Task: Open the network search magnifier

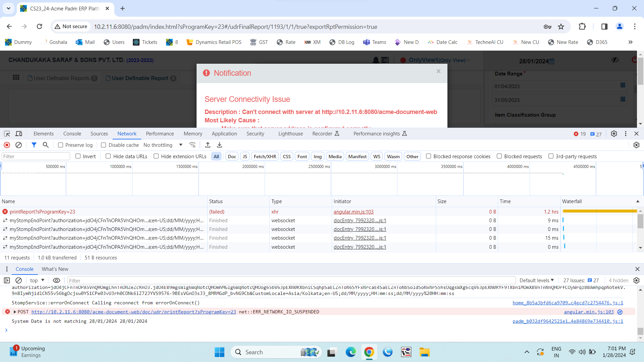Action: pos(46,145)
